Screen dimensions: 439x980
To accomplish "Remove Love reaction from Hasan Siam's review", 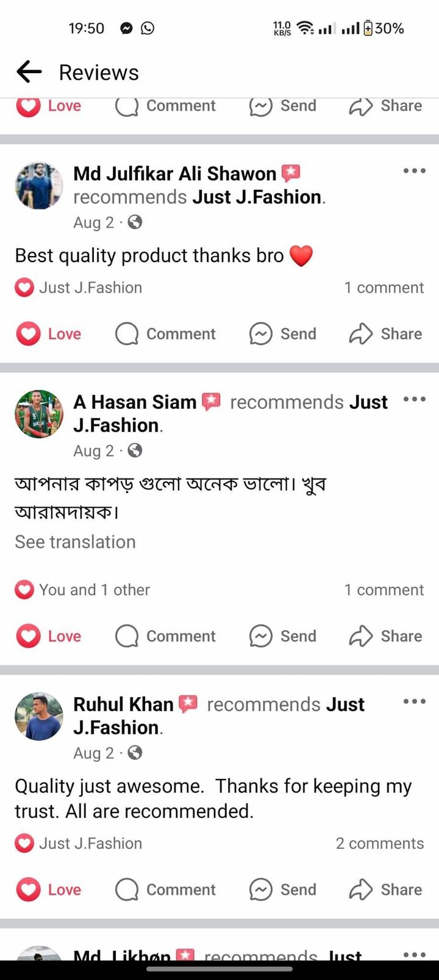I will point(49,636).
